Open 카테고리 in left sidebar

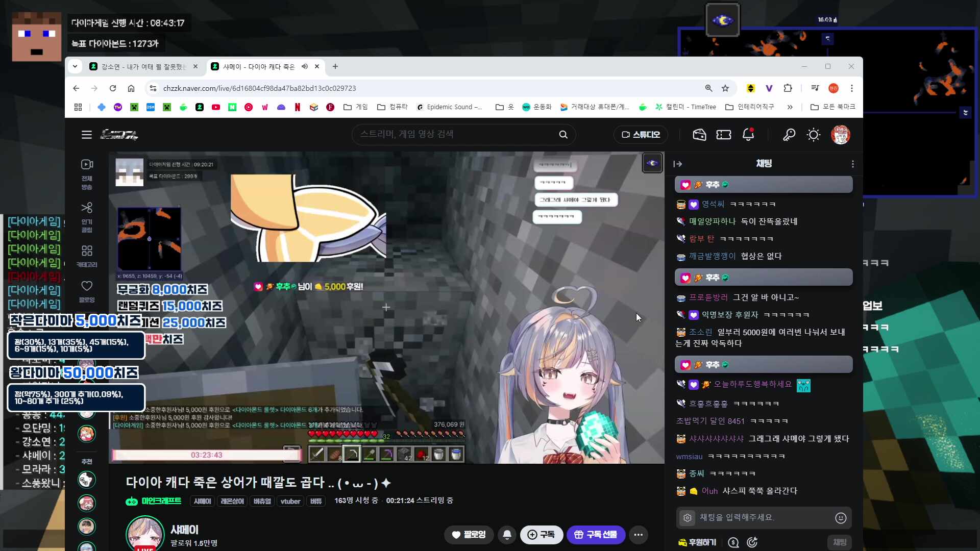coord(87,256)
